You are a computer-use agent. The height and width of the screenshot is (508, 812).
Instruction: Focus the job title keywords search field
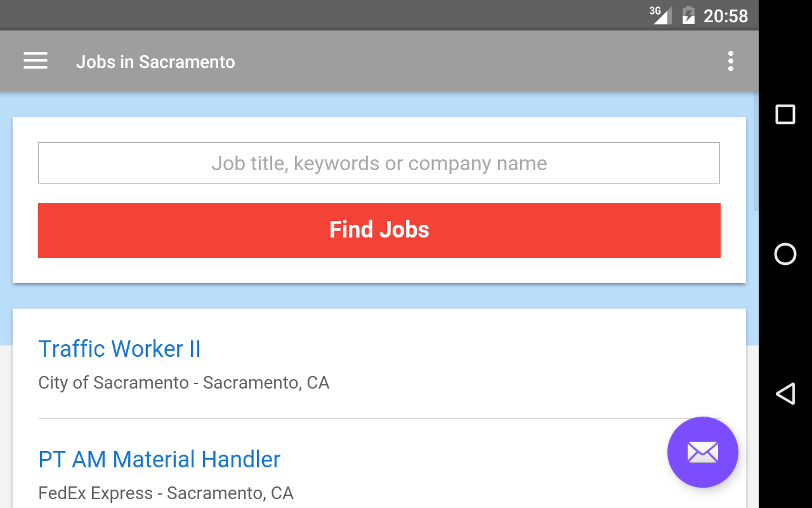379,163
